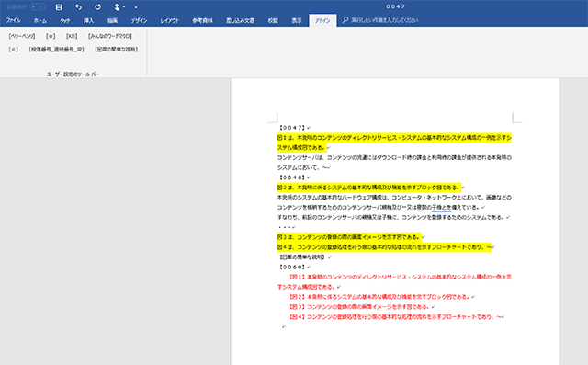The image size is (588, 365).
Task: Go to the 参考資料 tab
Action: point(202,20)
